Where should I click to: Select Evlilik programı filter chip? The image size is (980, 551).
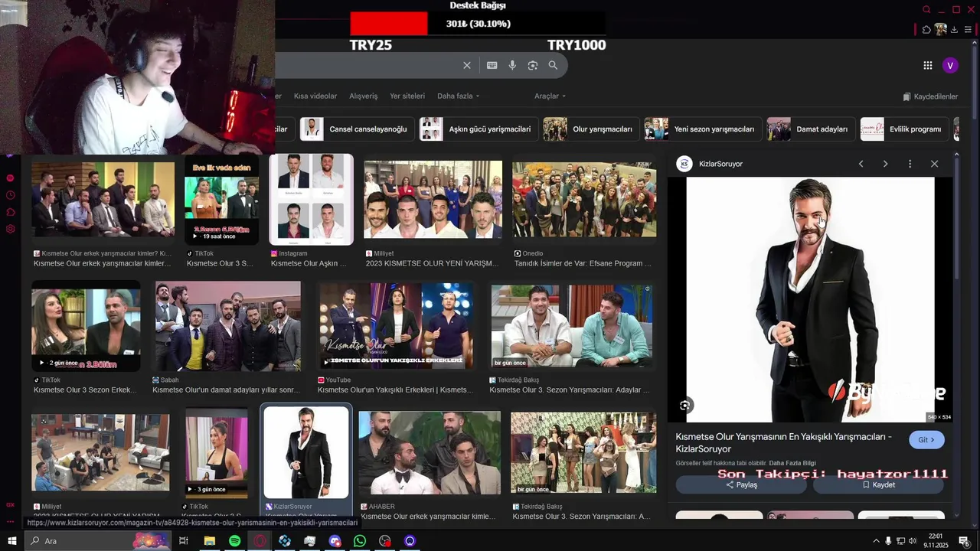point(904,129)
